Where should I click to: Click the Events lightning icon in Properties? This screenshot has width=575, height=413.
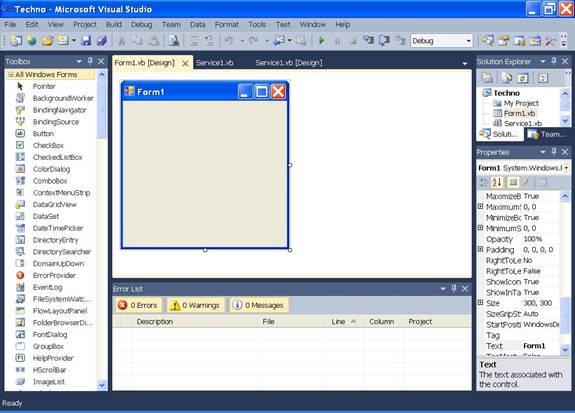526,182
